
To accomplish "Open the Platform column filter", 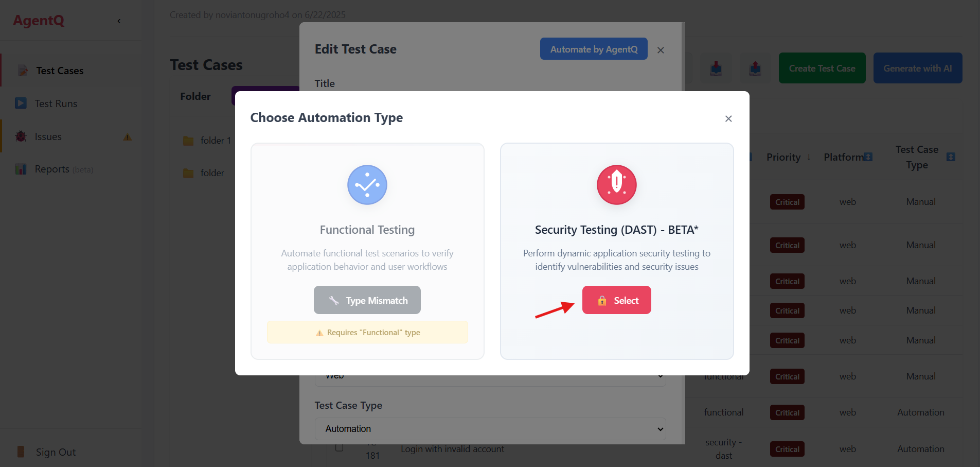I will [x=868, y=157].
